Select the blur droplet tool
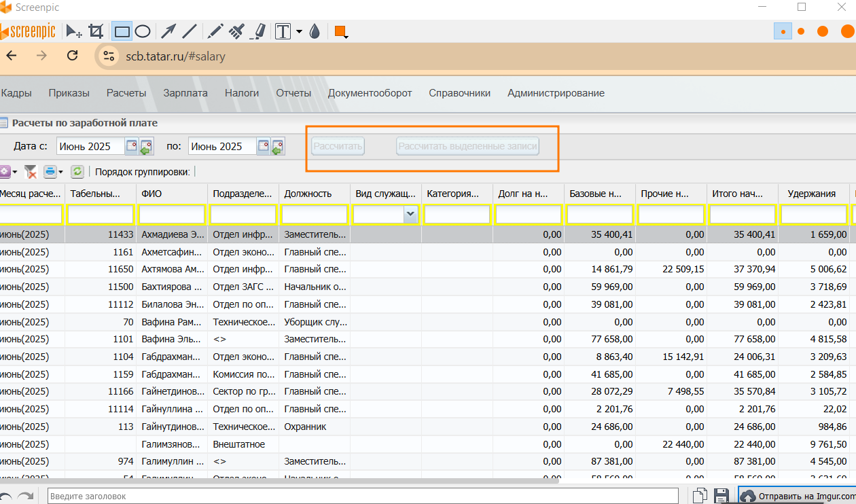 pyautogui.click(x=314, y=31)
